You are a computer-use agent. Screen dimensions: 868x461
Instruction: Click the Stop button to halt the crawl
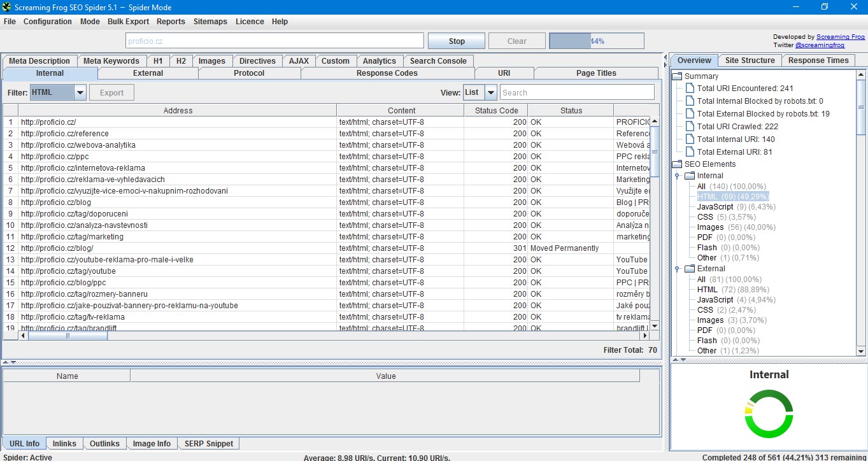pyautogui.click(x=457, y=41)
